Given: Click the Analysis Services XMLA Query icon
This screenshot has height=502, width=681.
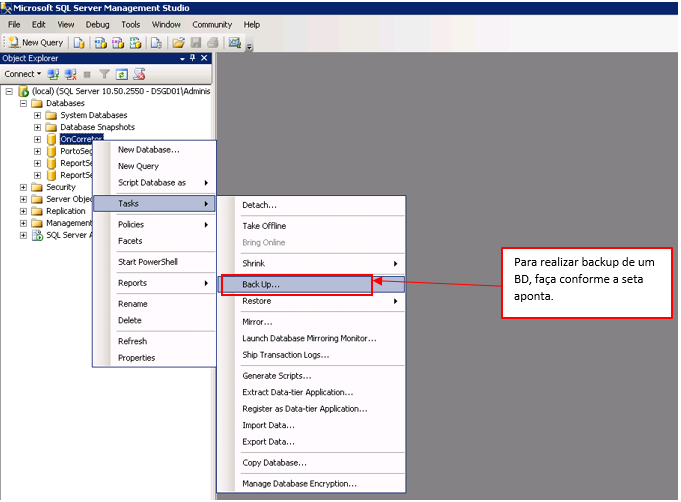Looking at the screenshot, I should tap(136, 43).
